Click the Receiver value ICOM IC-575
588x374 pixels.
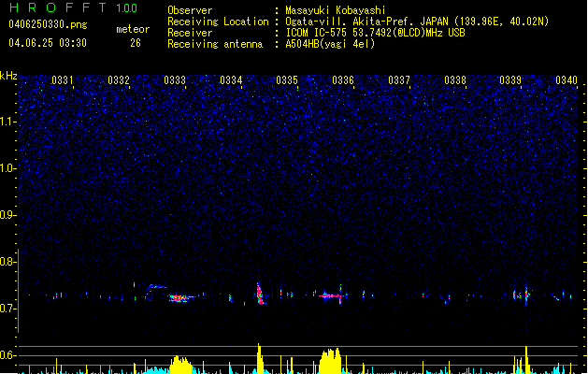click(x=317, y=33)
